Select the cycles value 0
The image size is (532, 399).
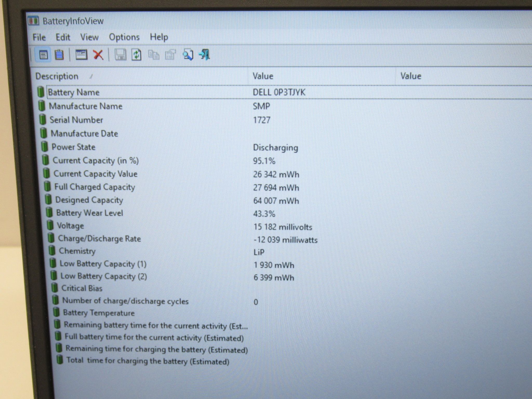tap(256, 302)
